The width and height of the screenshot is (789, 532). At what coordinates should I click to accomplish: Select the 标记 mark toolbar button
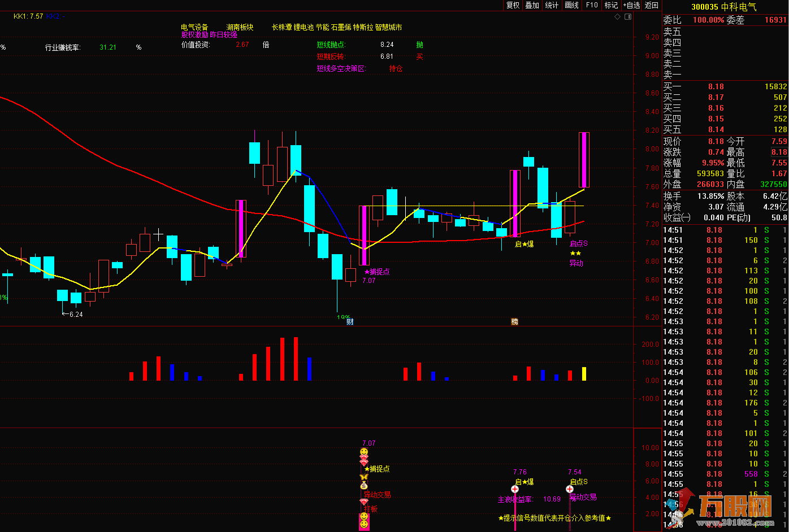coord(611,5)
